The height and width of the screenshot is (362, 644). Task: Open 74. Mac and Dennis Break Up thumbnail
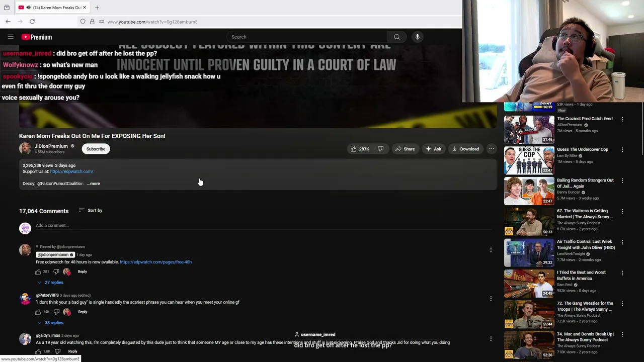click(x=529, y=345)
